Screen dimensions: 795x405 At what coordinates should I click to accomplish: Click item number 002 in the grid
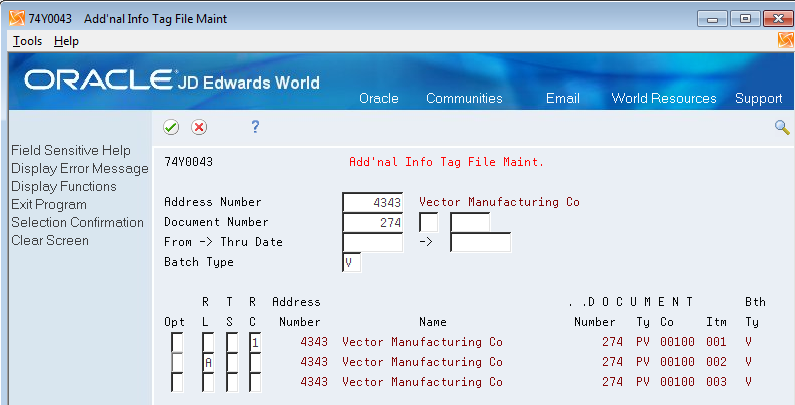click(716, 362)
